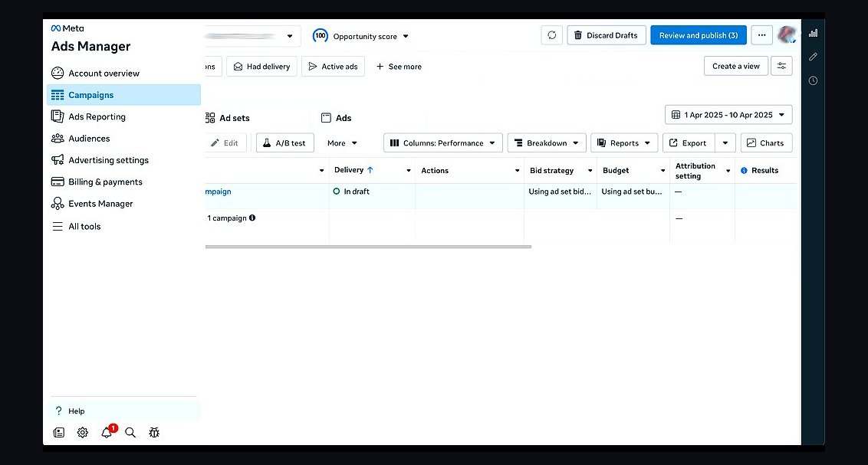Expand the More dropdown
868x465 pixels.
pos(342,142)
